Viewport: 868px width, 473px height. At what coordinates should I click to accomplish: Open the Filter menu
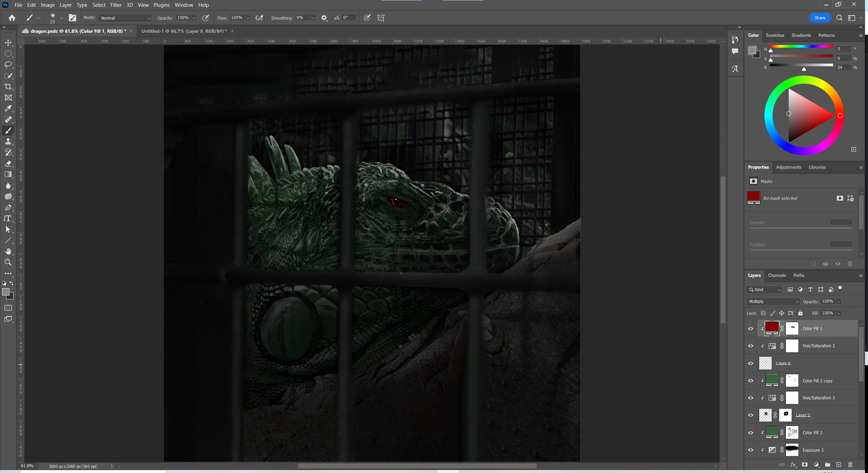click(116, 5)
